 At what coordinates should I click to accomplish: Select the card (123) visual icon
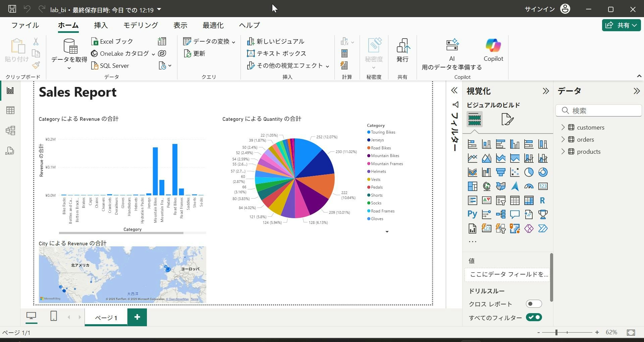(543, 186)
